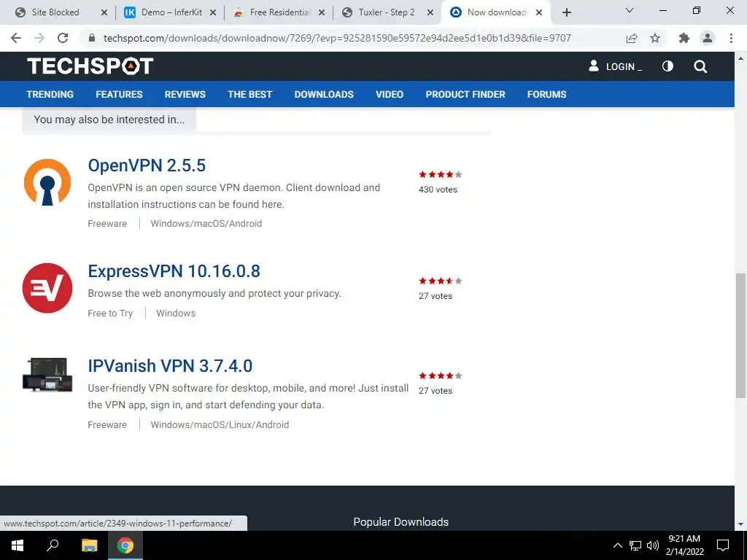Screen dimensions: 747x560
Task: Click the OpenVPN keyhole logo
Action: (47, 183)
